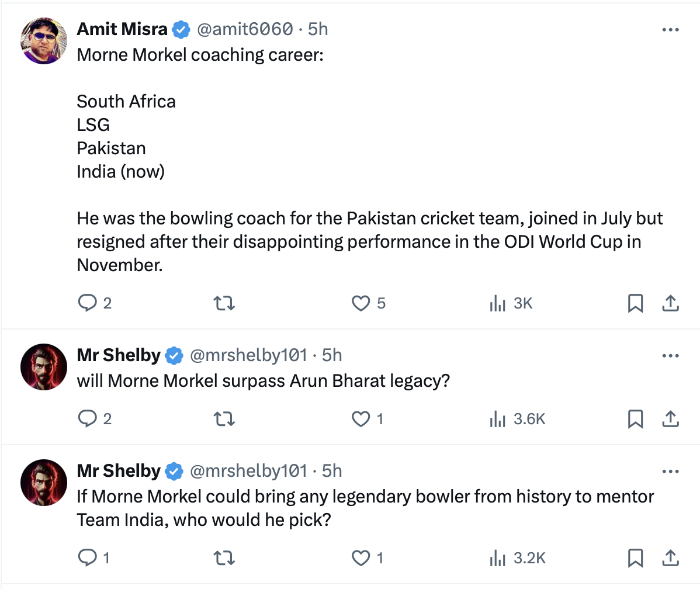Bookmark the Arun Bharat legacy tweet
The image size is (700, 589).
635,418
